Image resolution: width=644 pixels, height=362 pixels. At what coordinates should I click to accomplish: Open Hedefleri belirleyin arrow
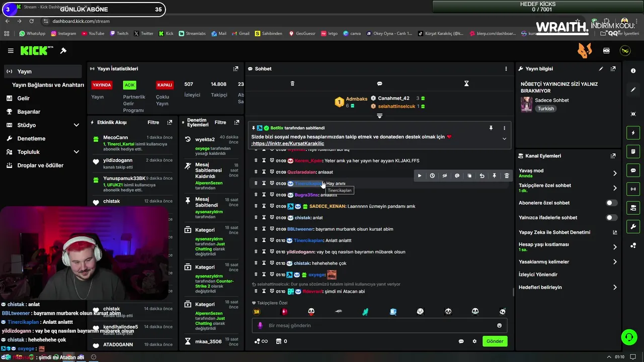[615, 288]
